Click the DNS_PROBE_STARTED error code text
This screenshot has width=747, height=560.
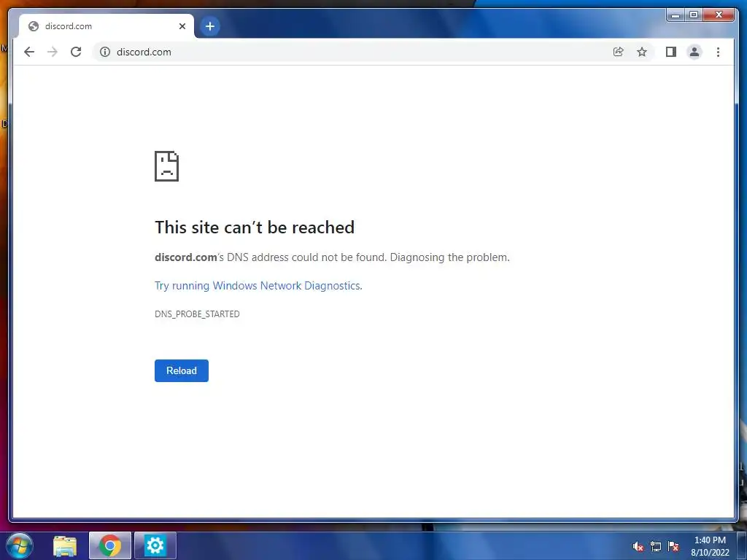point(197,314)
